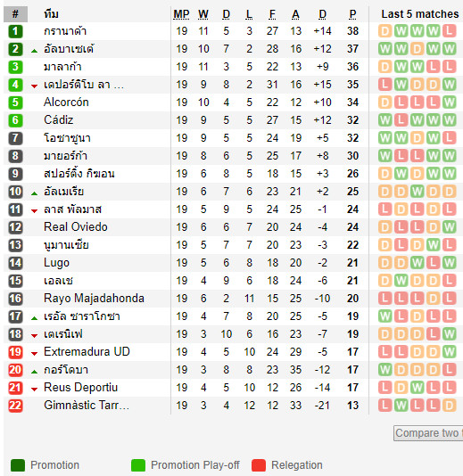Sort table by MP column header
This screenshot has width=463, height=476.
181,14
